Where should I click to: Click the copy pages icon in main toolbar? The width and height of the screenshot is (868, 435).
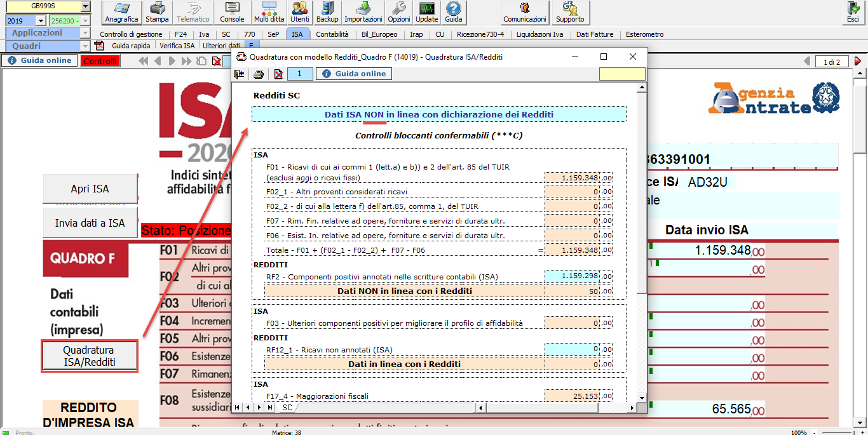click(201, 61)
